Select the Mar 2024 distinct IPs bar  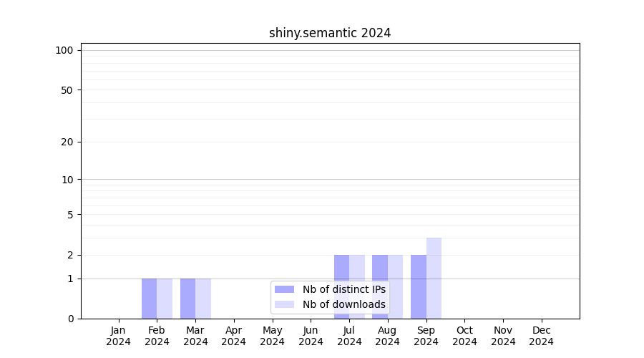coord(187,299)
